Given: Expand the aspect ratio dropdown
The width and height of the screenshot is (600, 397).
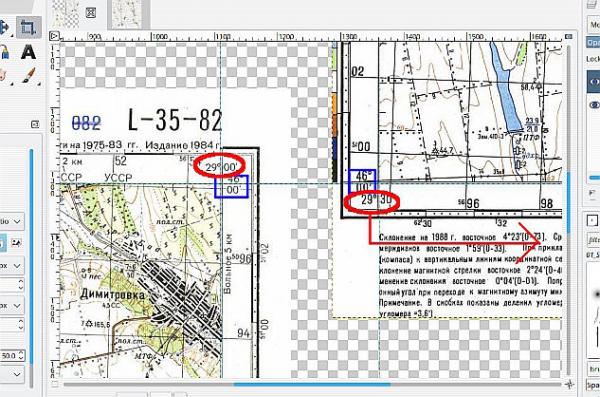Looking at the screenshot, I should tap(11, 222).
